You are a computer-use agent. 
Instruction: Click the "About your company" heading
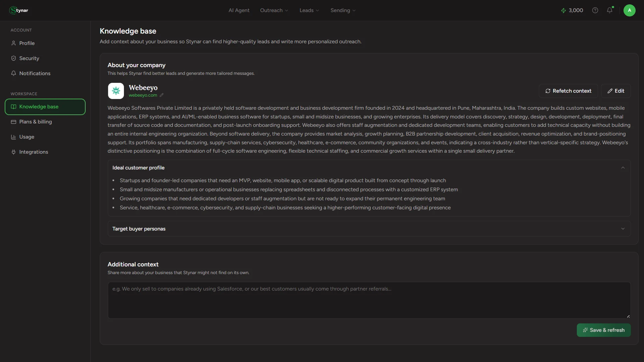tap(136, 65)
